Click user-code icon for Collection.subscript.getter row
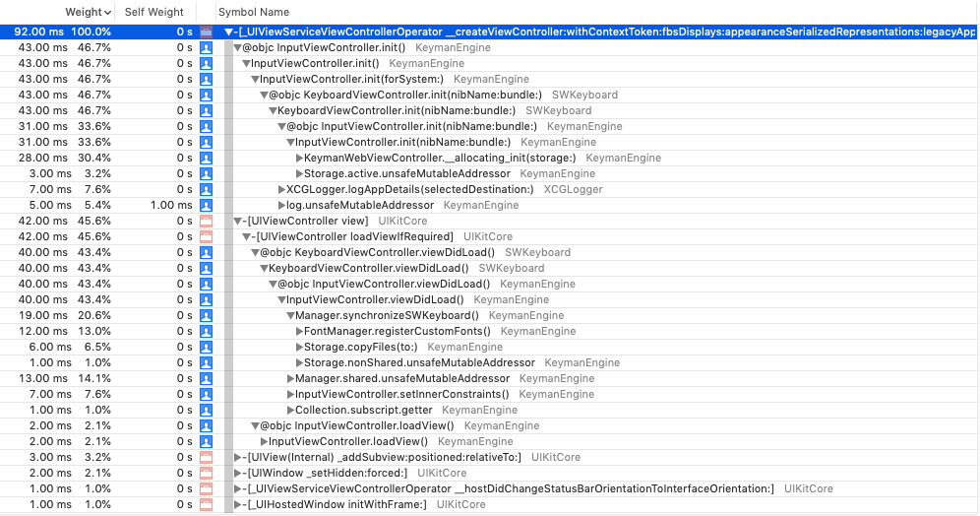The image size is (980, 516). coord(206,411)
